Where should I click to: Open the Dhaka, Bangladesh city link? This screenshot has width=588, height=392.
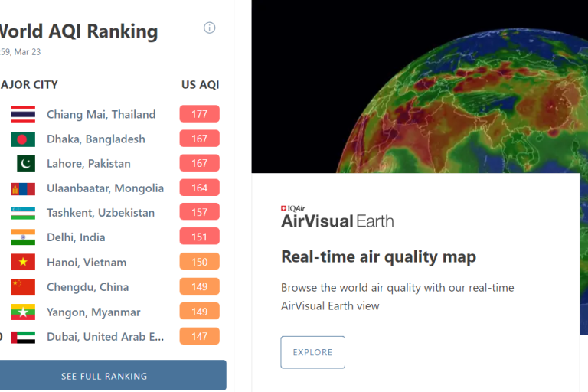96,139
